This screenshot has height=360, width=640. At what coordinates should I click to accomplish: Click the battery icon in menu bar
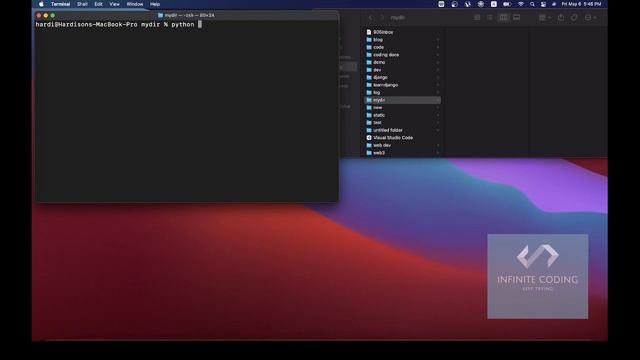pyautogui.click(x=507, y=4)
